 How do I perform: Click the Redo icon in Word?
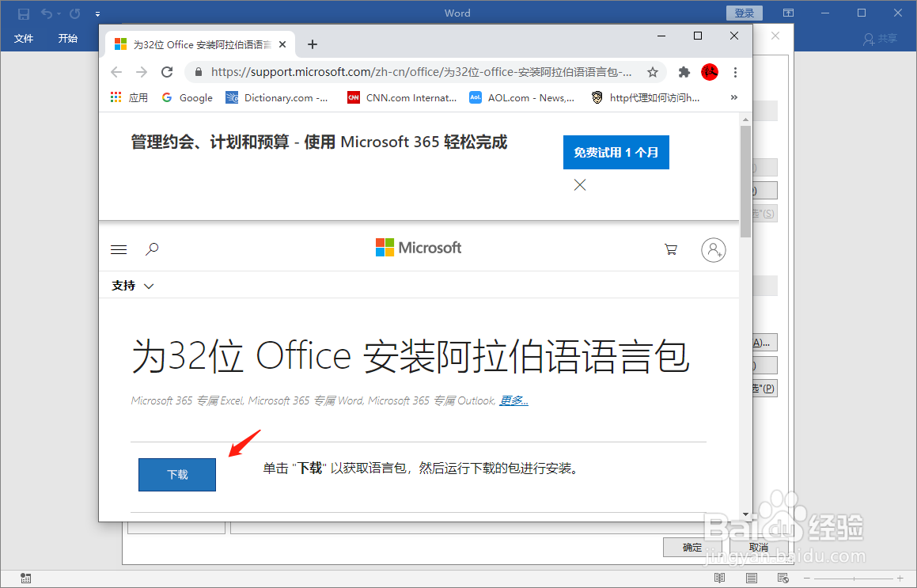pos(75,13)
